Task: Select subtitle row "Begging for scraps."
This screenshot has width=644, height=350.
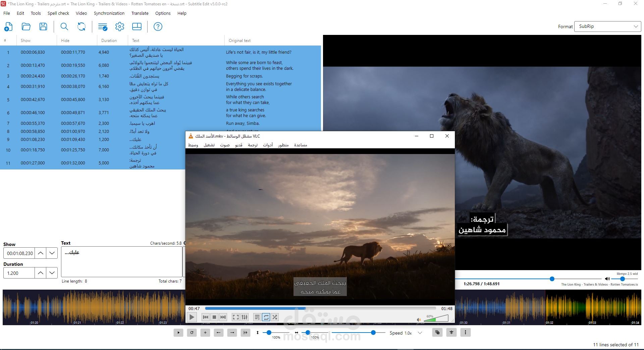Action: [160, 76]
